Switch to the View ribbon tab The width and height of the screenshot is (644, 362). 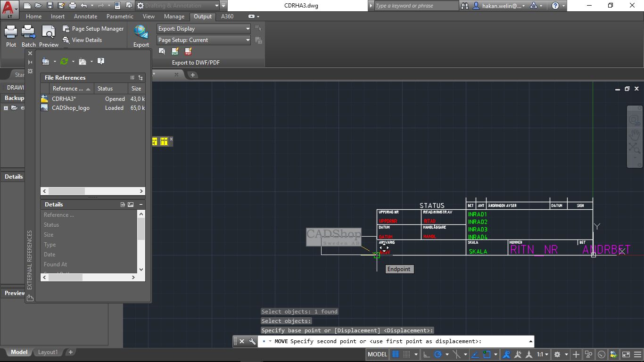149,16
